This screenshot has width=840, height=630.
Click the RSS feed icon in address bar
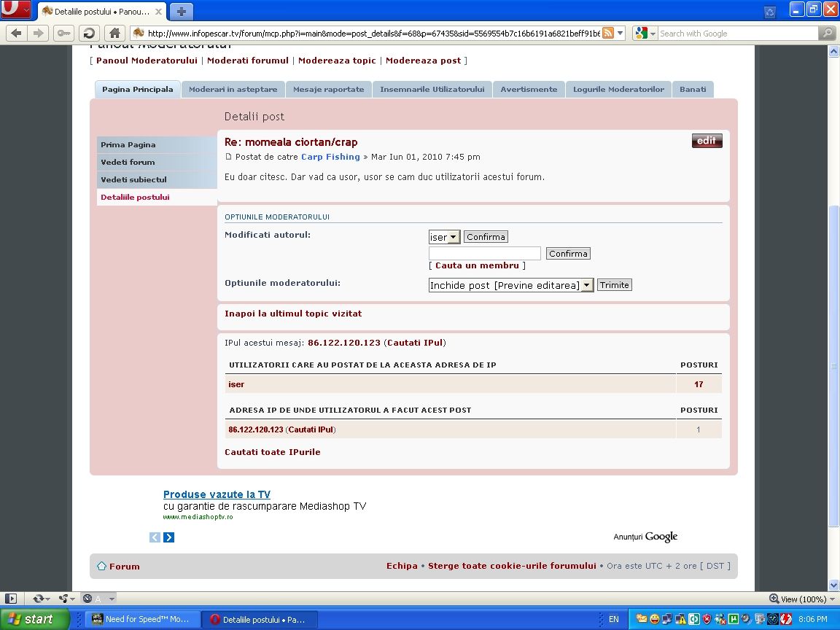pyautogui.click(x=608, y=33)
